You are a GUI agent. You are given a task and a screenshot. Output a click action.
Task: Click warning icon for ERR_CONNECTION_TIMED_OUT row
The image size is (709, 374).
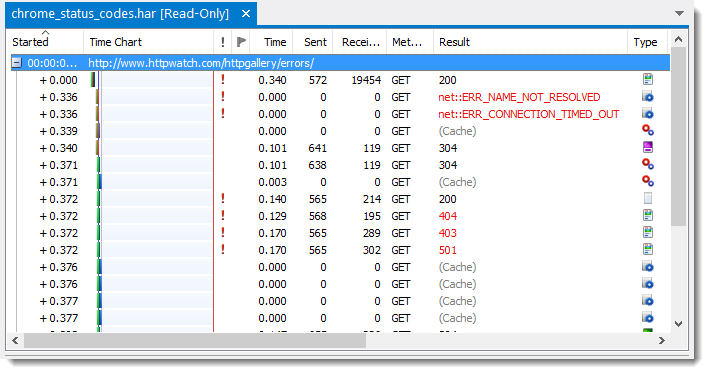click(222, 114)
